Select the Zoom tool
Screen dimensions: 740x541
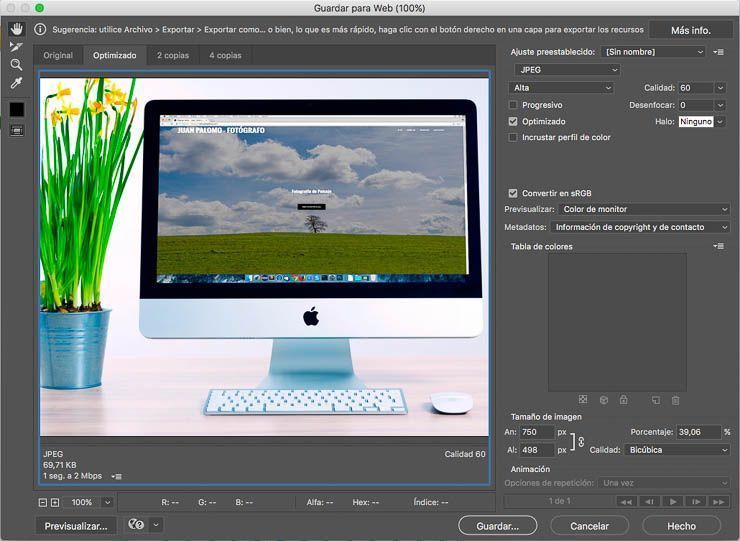16,64
